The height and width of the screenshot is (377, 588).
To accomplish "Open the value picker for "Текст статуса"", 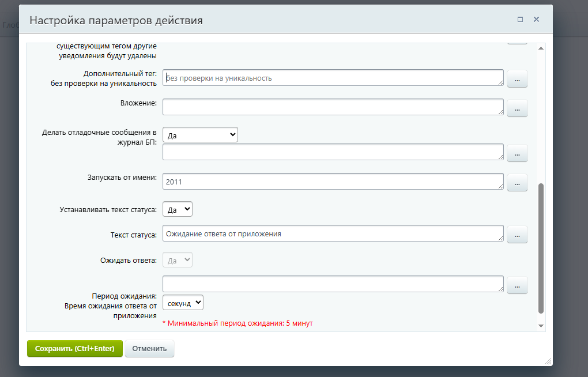I will click(x=517, y=234).
